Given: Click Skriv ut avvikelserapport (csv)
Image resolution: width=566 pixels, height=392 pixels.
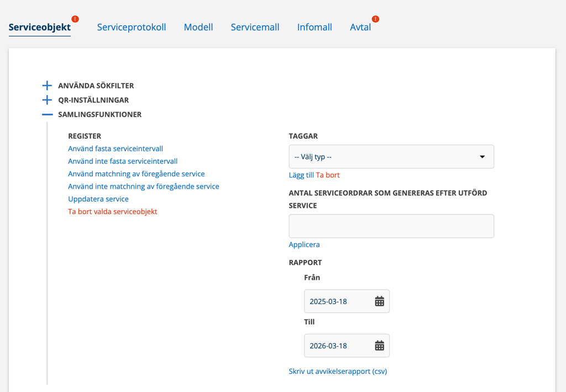Looking at the screenshot, I should pyautogui.click(x=338, y=371).
